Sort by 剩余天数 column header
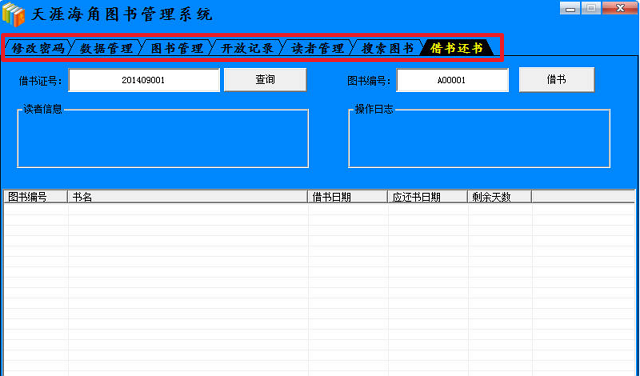Image resolution: width=640 pixels, height=376 pixels. [x=499, y=197]
